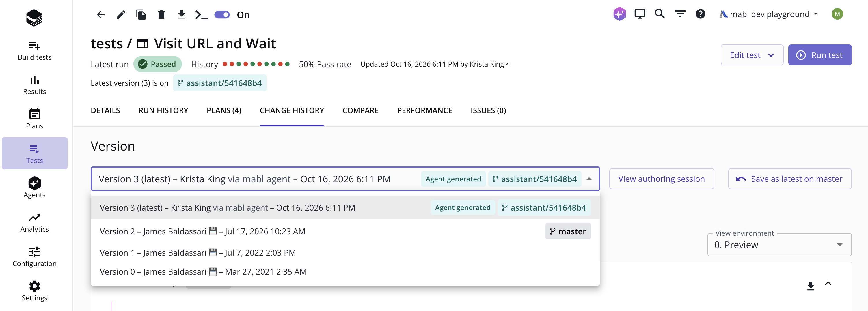
Task: Select Version 1 – Jul 7, 2022 option
Action: [x=345, y=252]
